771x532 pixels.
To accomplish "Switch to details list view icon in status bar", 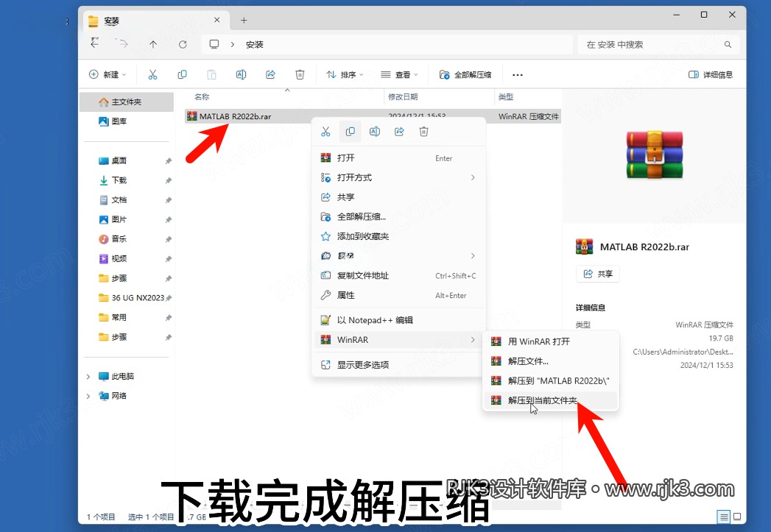I will [x=724, y=517].
